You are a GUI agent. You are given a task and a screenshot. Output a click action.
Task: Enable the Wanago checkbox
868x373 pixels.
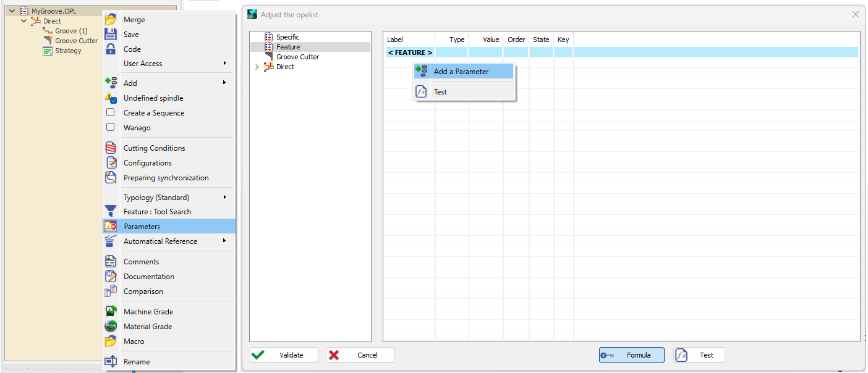pos(111,128)
